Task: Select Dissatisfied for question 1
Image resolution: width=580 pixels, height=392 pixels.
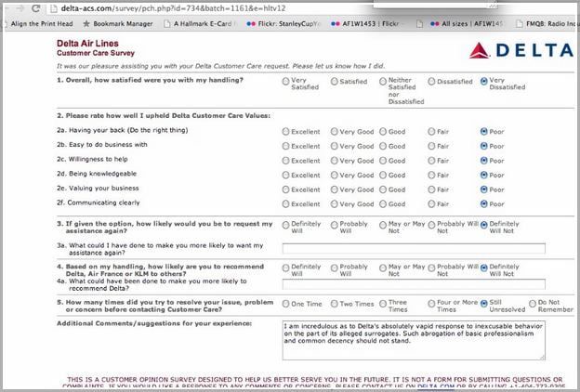Action: click(x=431, y=81)
